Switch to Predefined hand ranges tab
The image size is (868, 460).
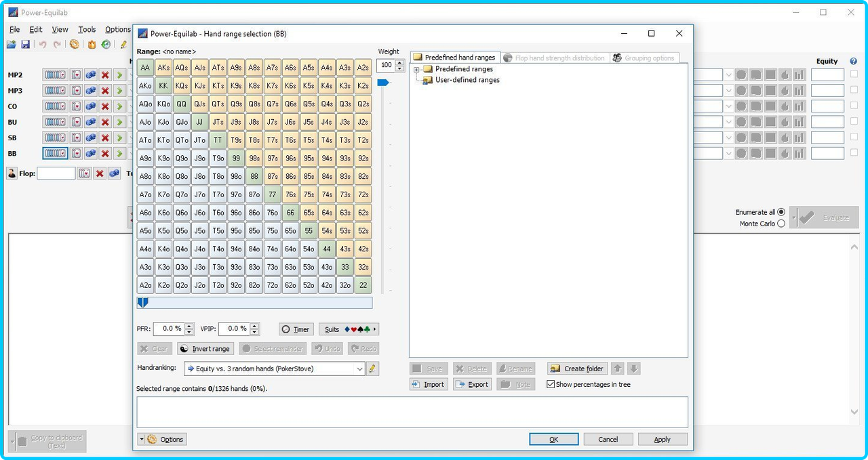coord(455,58)
